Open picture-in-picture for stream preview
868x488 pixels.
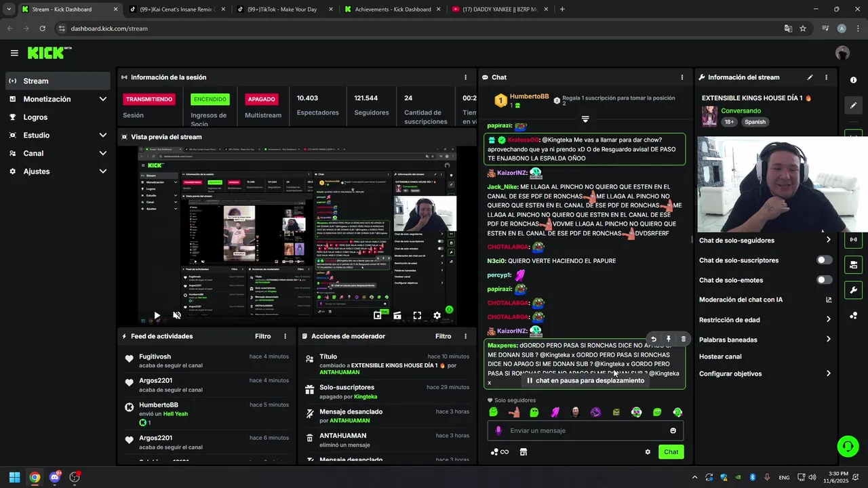click(378, 315)
